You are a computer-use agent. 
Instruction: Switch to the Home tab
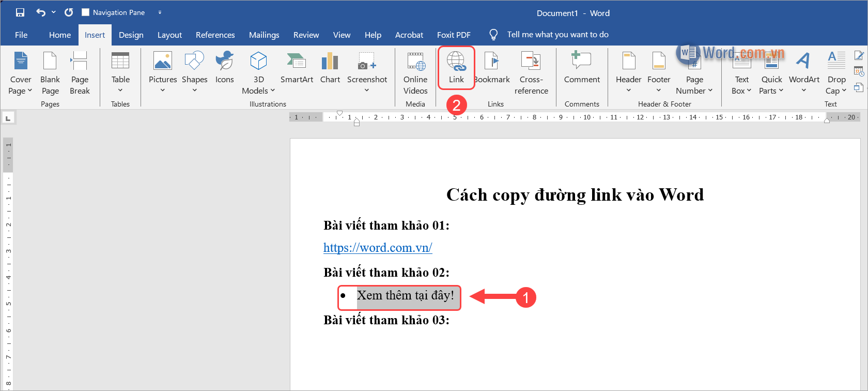pos(60,35)
